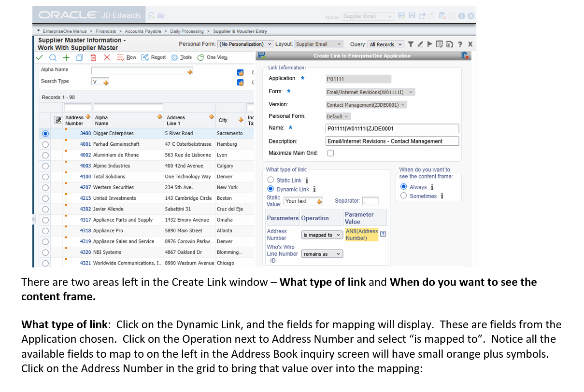Viewport: 584px width, 392px height.
Task: Open the Form dropdown in Link Information
Action: (370, 92)
